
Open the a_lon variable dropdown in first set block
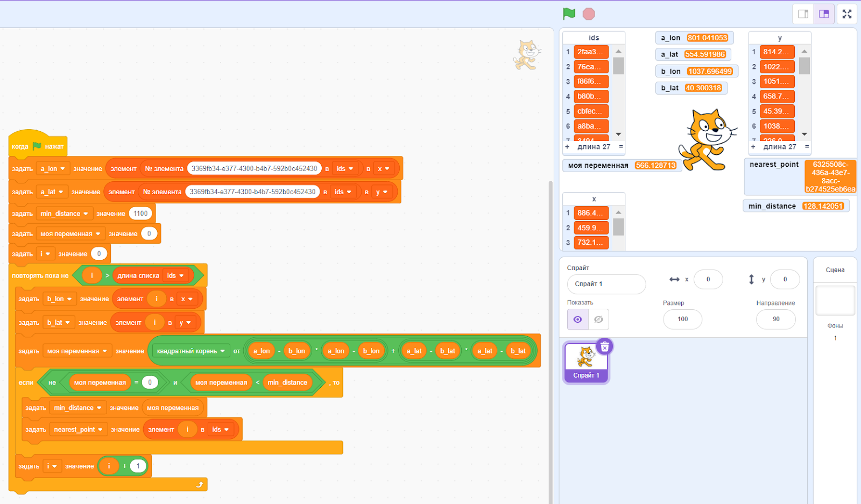[x=53, y=168]
